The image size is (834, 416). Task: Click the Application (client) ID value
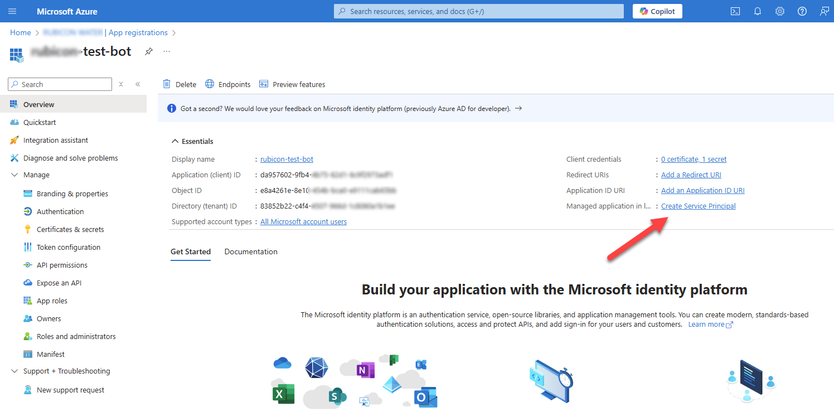[327, 175]
